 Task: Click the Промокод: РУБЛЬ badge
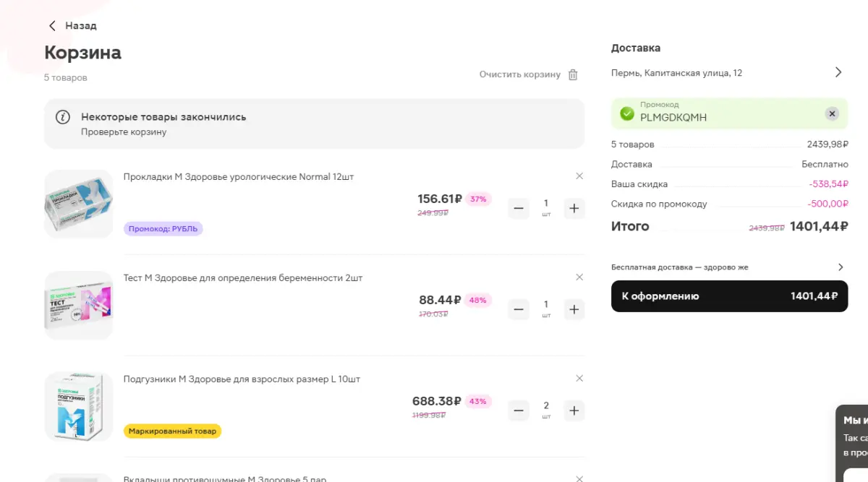tap(163, 229)
